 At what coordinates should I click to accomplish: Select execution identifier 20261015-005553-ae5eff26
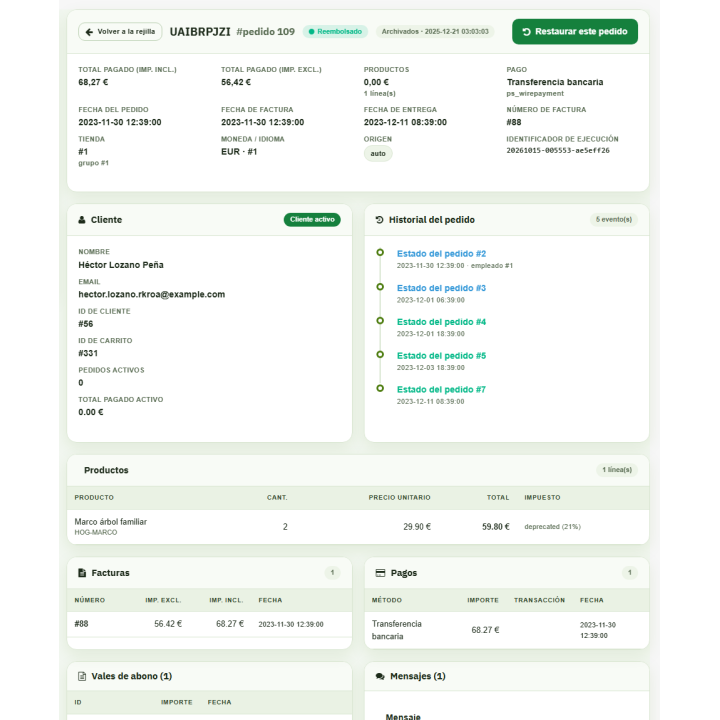[558, 151]
